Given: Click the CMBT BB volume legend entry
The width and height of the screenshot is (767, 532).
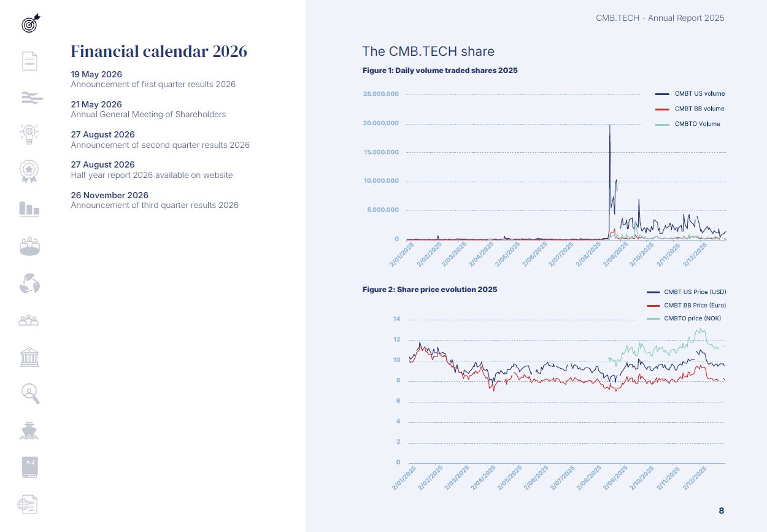Looking at the screenshot, I should click(690, 109).
